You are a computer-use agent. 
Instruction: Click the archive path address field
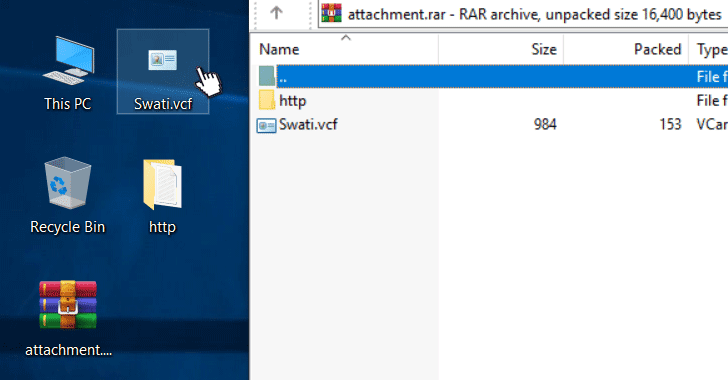tap(523, 14)
